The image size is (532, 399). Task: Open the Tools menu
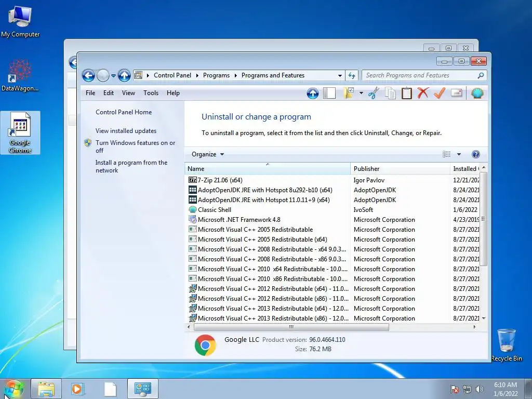[x=151, y=93]
